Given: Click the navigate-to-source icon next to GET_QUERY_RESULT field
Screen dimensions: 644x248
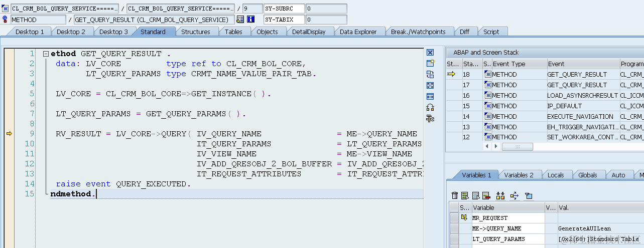Looking at the screenshot, I should pyautogui.click(x=240, y=20).
